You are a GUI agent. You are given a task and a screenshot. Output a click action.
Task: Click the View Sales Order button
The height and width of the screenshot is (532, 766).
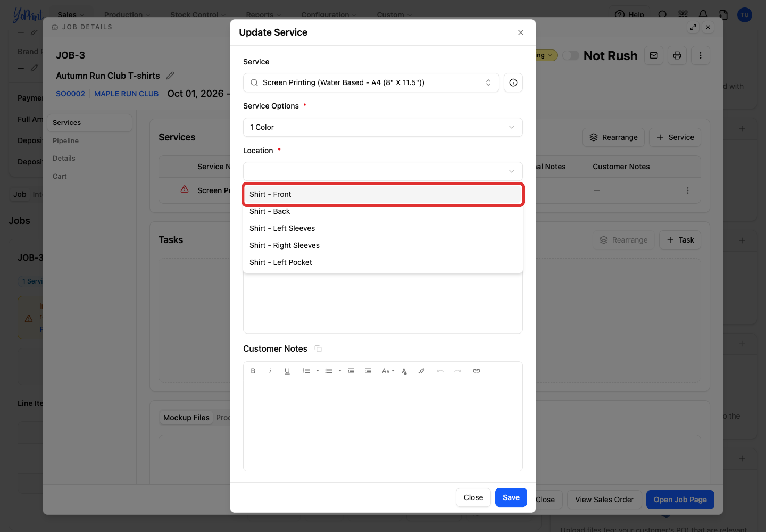604,500
